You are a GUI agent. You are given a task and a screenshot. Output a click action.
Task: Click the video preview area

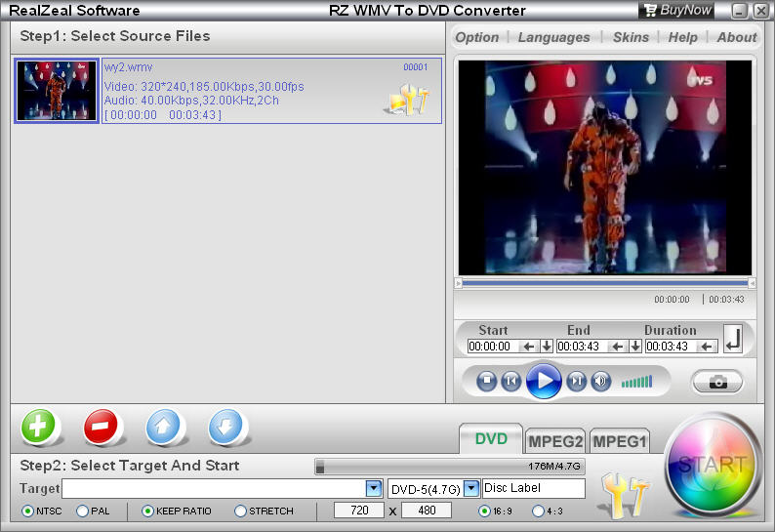click(x=605, y=168)
